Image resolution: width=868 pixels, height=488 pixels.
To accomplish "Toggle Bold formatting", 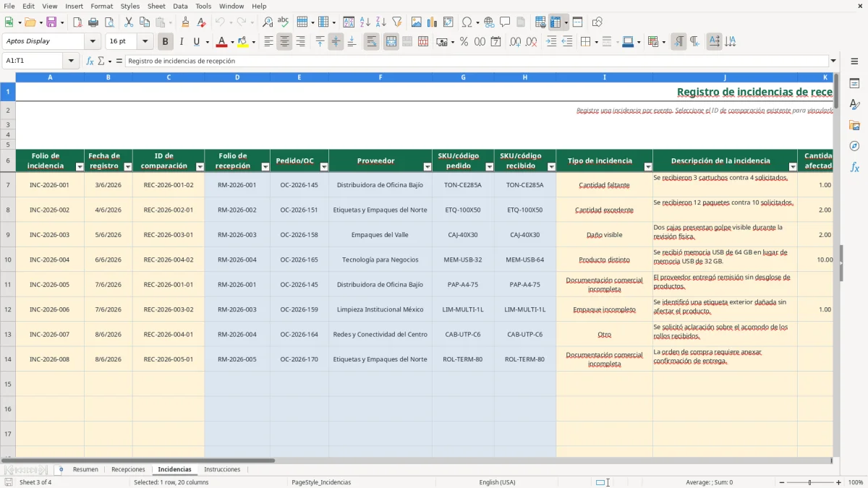I will 166,42.
